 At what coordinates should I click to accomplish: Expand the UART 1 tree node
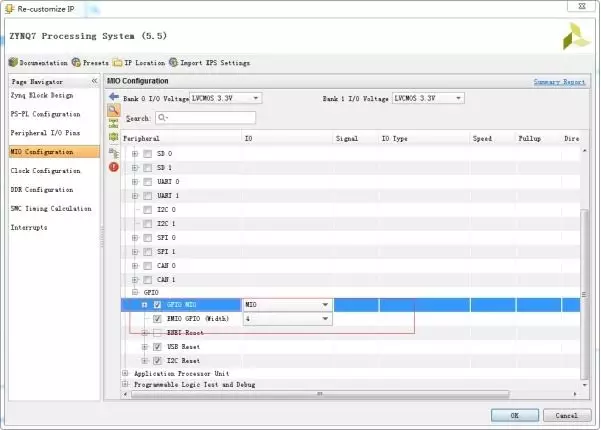135,196
